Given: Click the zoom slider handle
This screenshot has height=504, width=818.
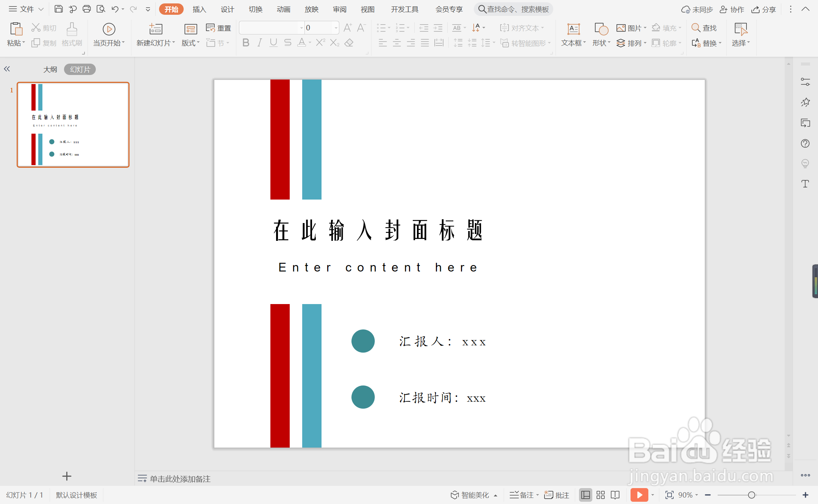Looking at the screenshot, I should [752, 495].
